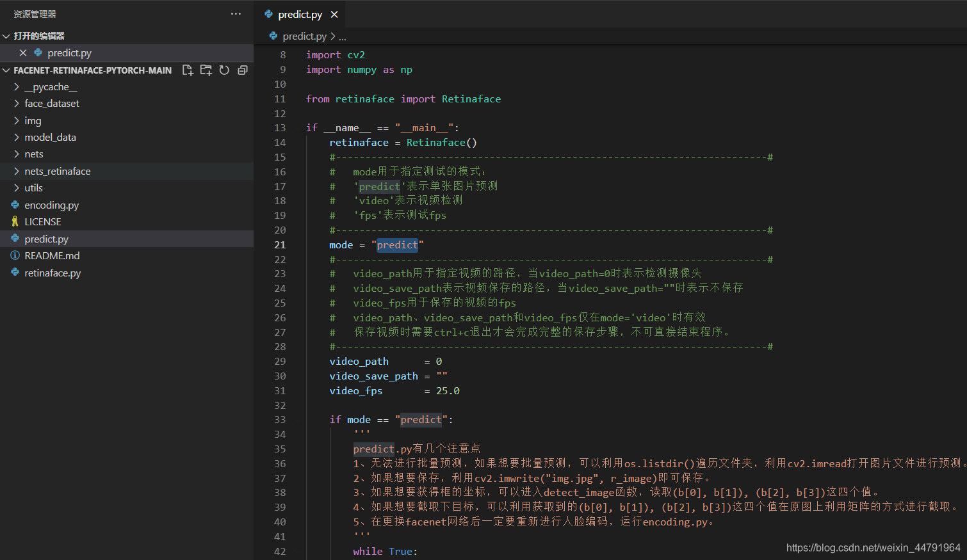
Task: Click the ellipsis breadcrumb after predict.py
Action: (343, 37)
